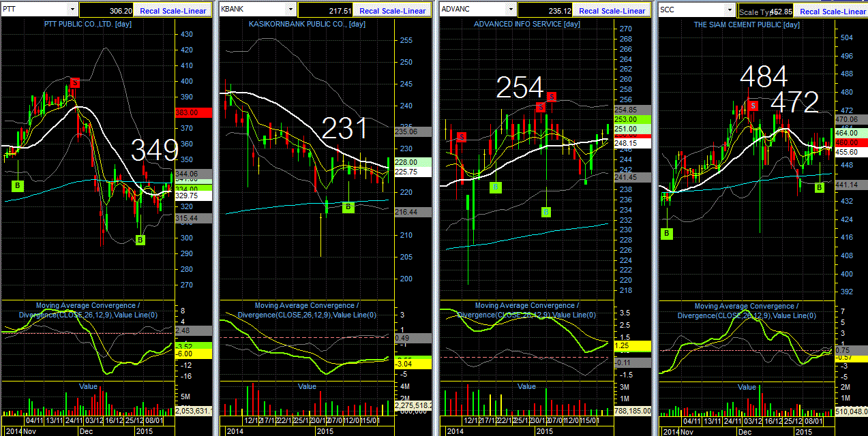Open the SCC symbol dropdown

730,10
